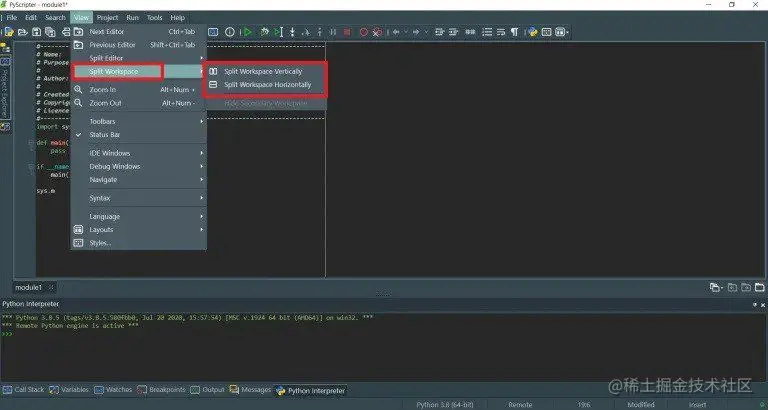Expand the IDE Windows submenu

(139, 153)
